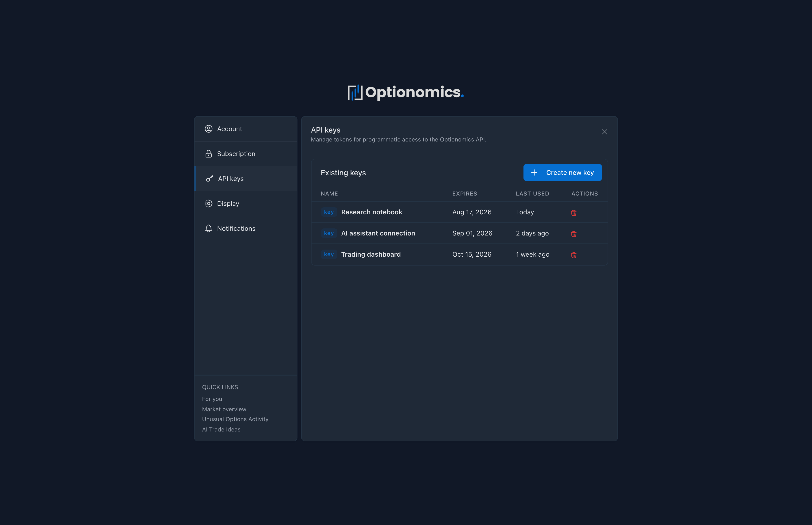Delete the Trading dashboard key

[x=574, y=255]
